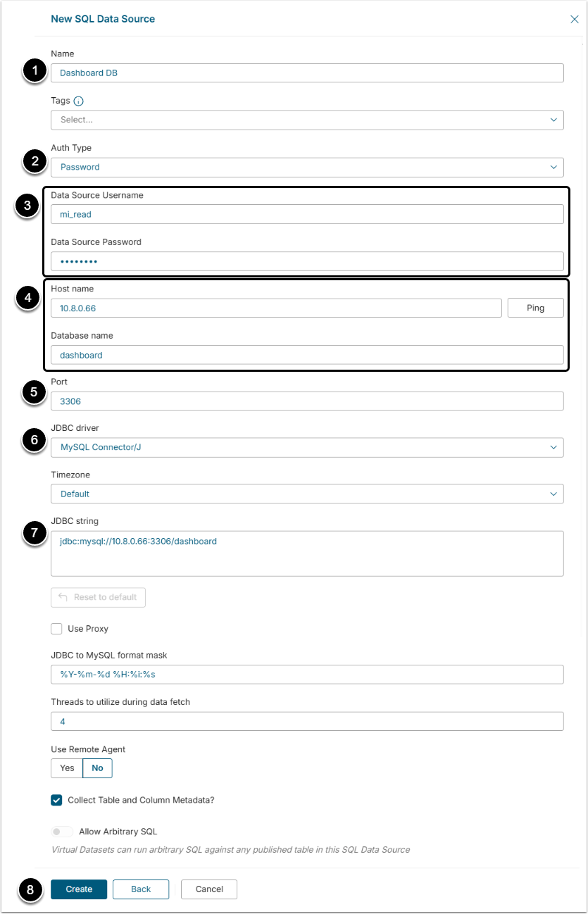The image size is (588, 914).
Task: Focus the Data Source Password field
Action: point(307,261)
